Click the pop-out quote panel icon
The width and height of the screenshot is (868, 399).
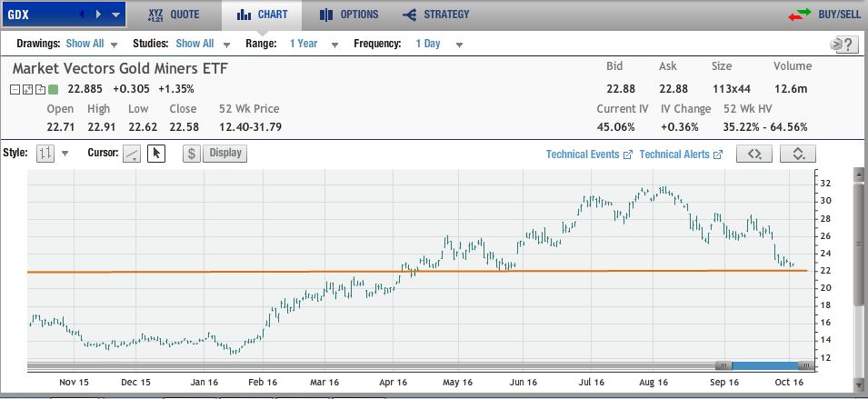(x=27, y=90)
